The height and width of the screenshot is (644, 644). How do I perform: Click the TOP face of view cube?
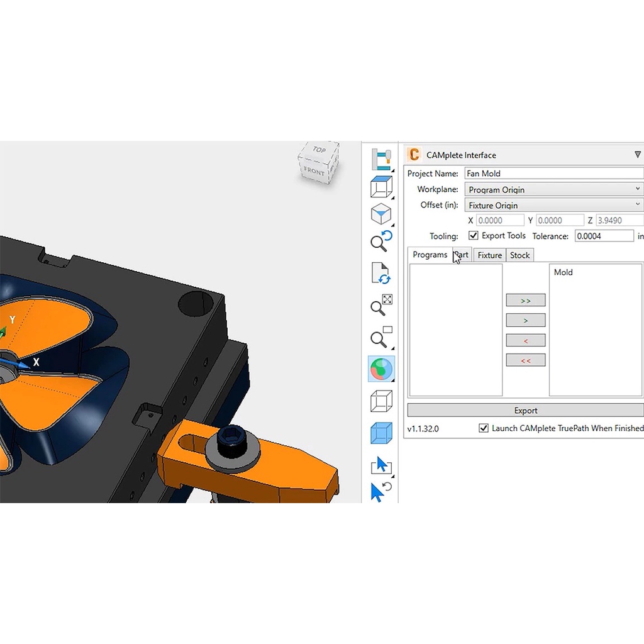pos(319,150)
